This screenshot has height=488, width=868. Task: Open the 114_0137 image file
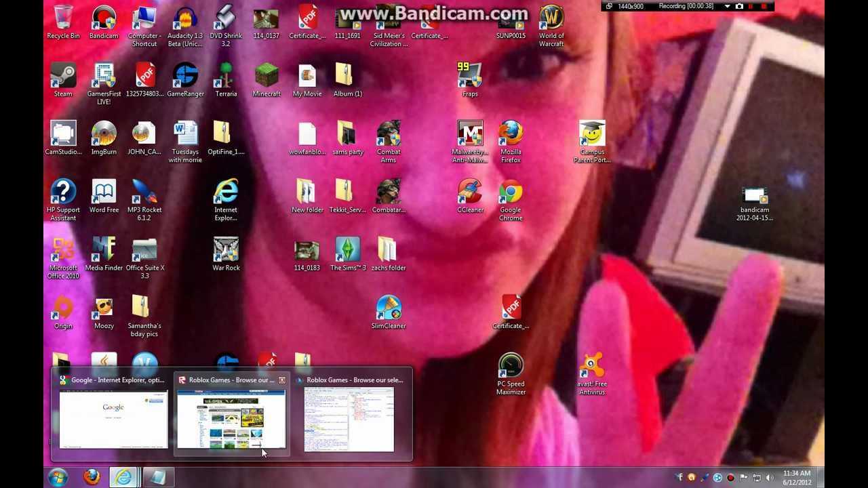click(x=267, y=22)
